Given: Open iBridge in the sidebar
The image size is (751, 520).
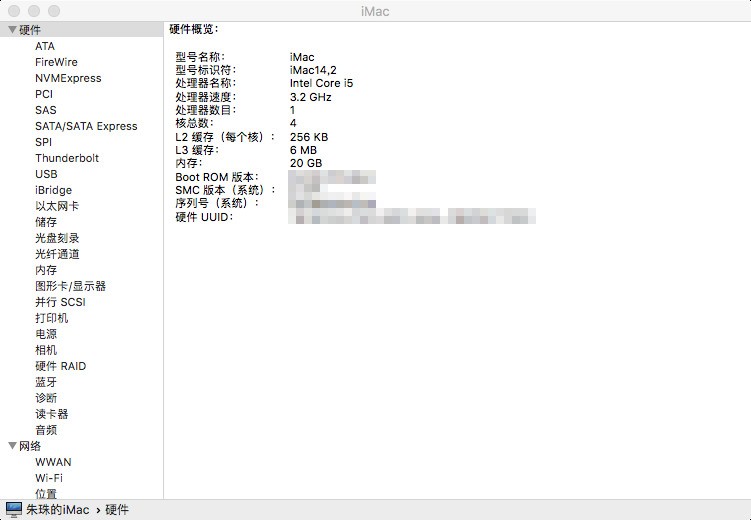Looking at the screenshot, I should pyautogui.click(x=53, y=190).
